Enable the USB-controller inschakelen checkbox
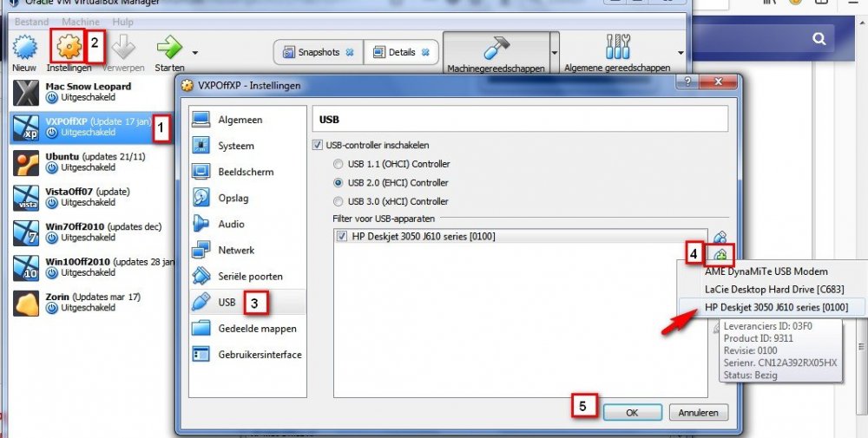This screenshot has width=868, height=438. coord(317,146)
